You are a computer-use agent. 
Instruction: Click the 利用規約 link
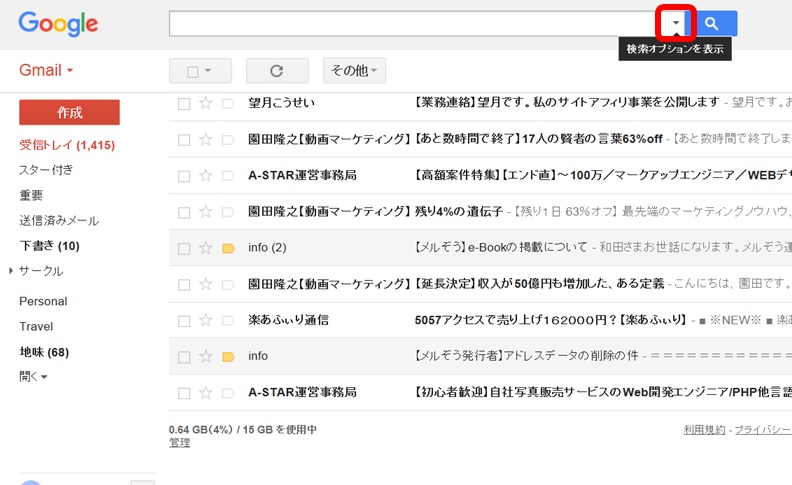704,430
